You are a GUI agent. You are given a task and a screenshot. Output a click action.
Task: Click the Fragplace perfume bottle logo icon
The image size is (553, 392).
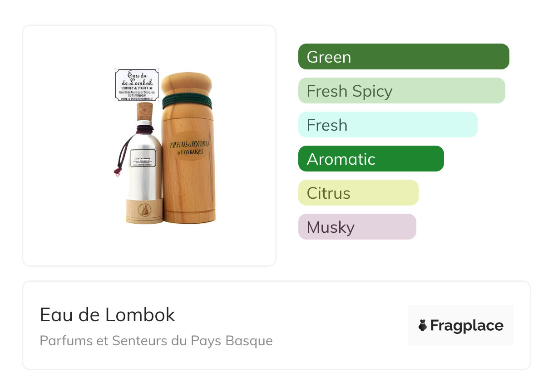click(423, 325)
